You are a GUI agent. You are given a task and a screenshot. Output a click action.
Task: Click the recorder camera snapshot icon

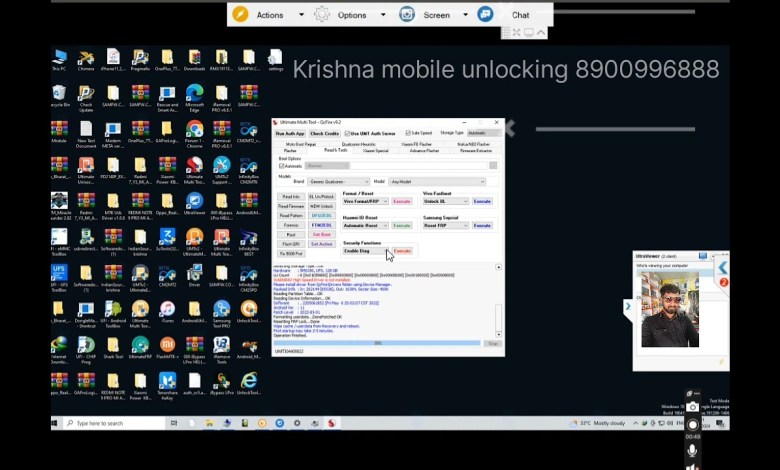tap(693, 407)
